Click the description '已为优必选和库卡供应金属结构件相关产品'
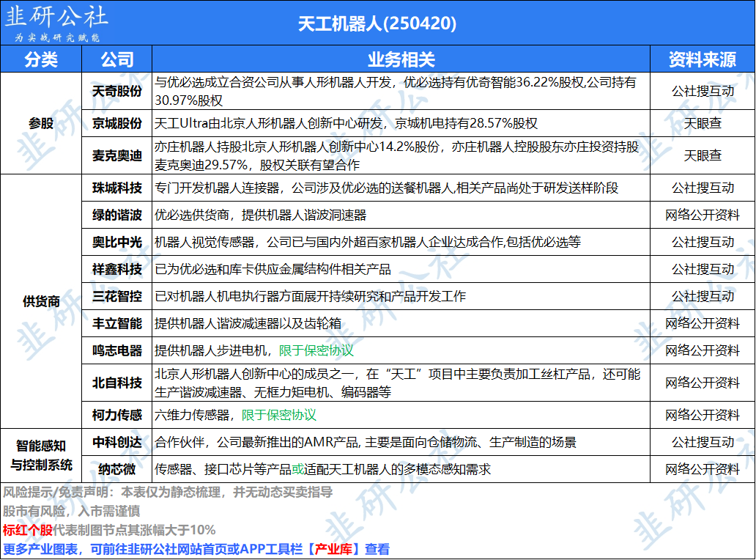Viewport: 756px width, 560px height. 273,269
